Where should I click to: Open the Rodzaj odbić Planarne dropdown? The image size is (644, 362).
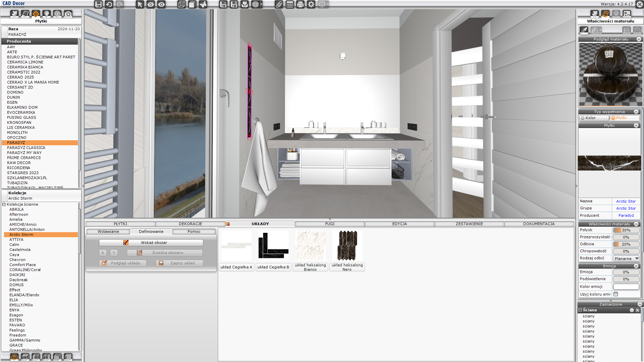click(x=626, y=258)
